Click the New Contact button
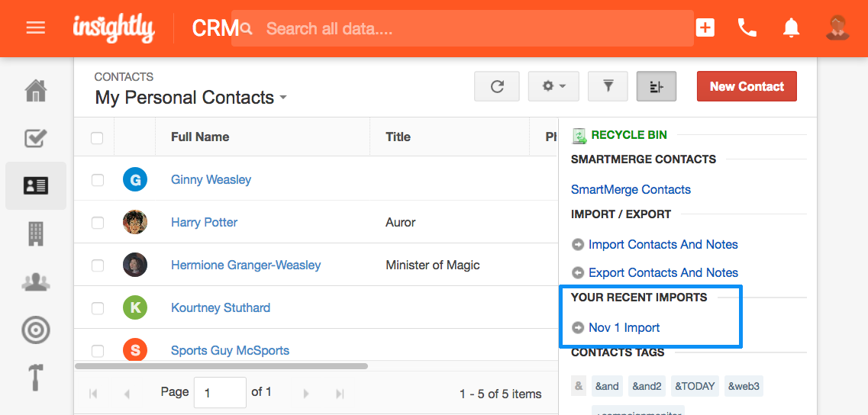The width and height of the screenshot is (868, 415). coord(747,86)
